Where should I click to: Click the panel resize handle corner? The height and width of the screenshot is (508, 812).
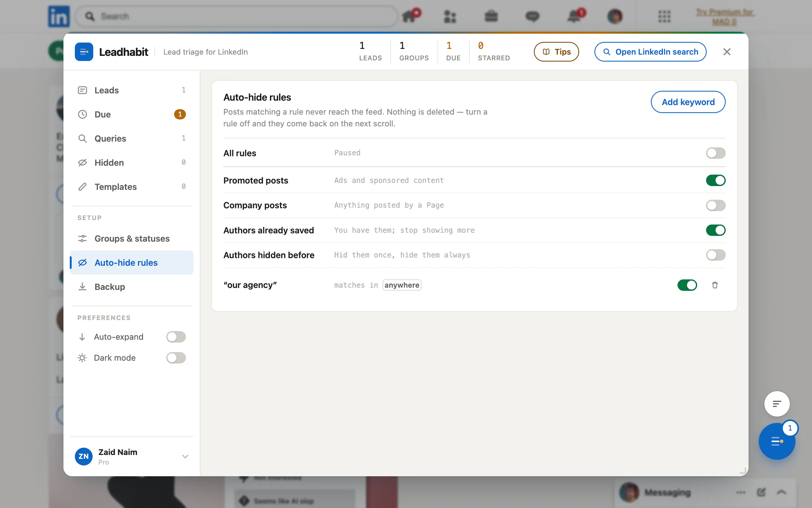[x=743, y=470]
